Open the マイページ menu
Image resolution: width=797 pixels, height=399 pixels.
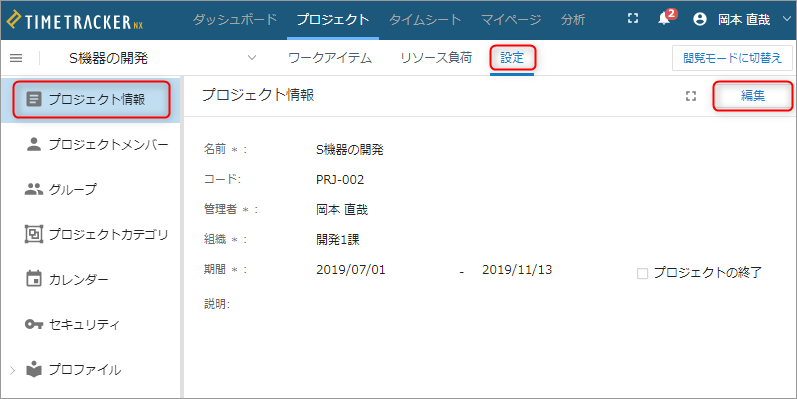click(511, 19)
